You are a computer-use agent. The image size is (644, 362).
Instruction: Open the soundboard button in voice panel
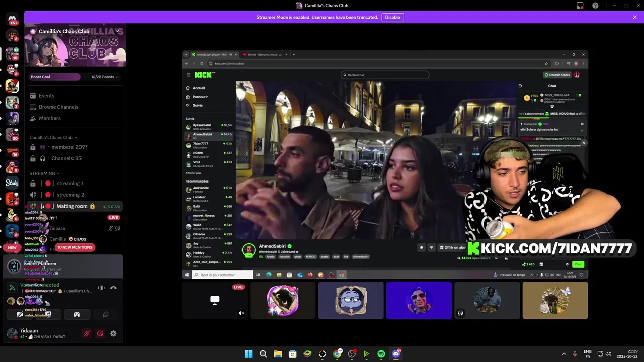106,314
